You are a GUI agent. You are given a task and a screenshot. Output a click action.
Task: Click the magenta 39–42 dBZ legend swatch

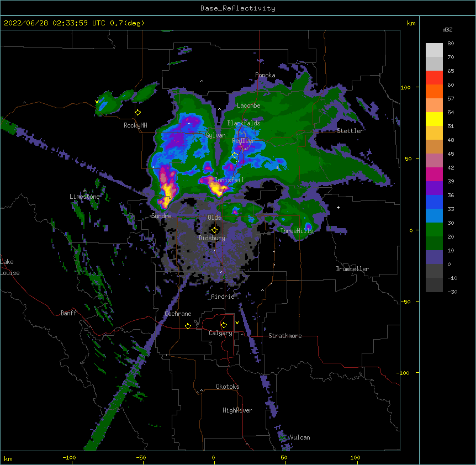(434, 174)
